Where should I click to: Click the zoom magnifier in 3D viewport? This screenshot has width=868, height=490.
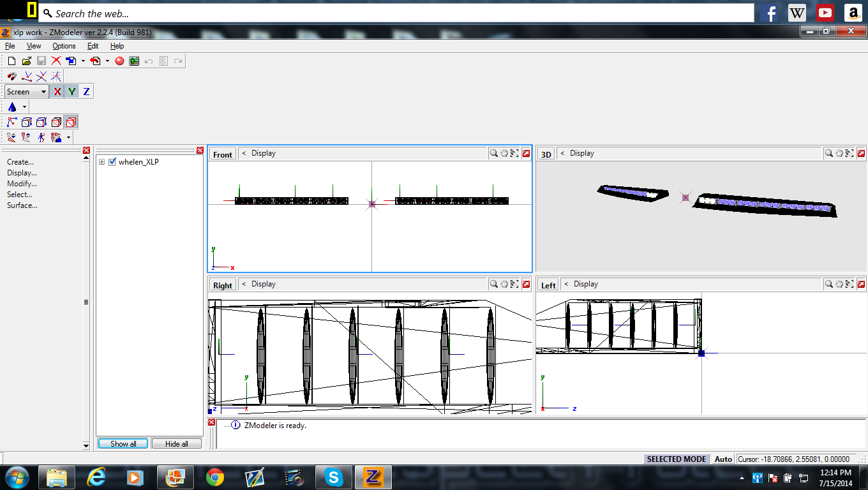pyautogui.click(x=828, y=153)
